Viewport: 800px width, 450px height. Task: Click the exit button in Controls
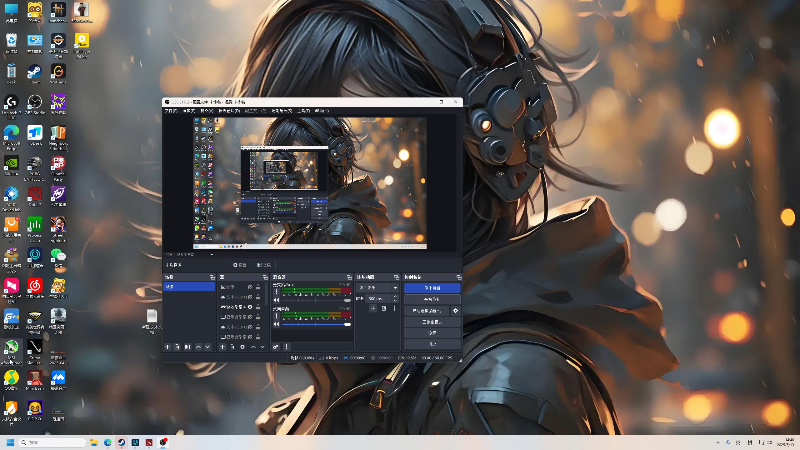[x=432, y=344]
